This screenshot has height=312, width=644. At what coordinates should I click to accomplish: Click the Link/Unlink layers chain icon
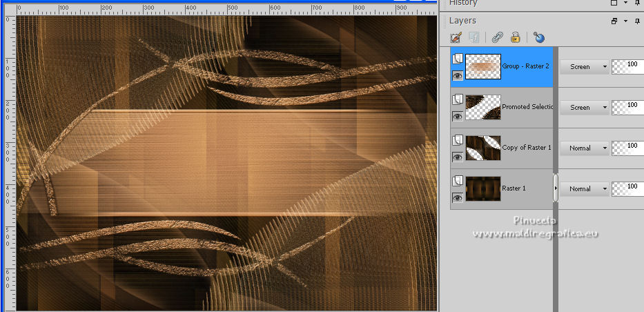click(498, 38)
